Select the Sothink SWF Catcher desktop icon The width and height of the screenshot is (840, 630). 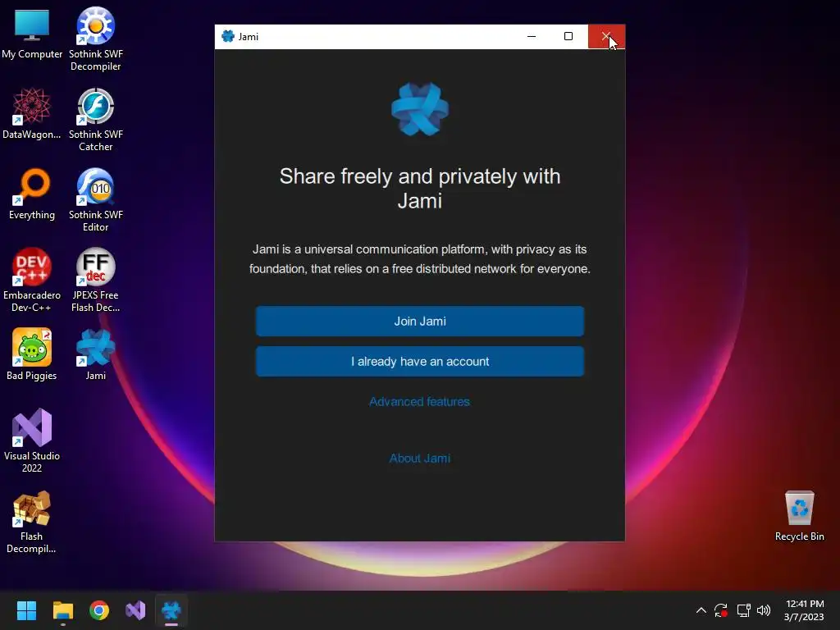pyautogui.click(x=95, y=120)
